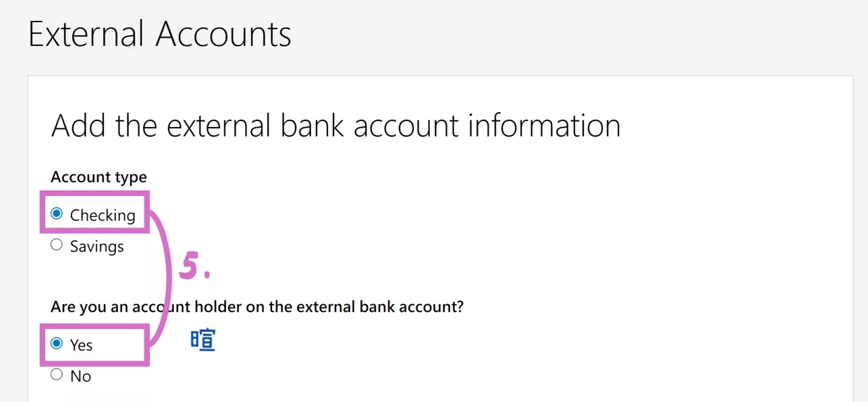Click the bold "Account type" field label
868x402 pixels.
(99, 177)
